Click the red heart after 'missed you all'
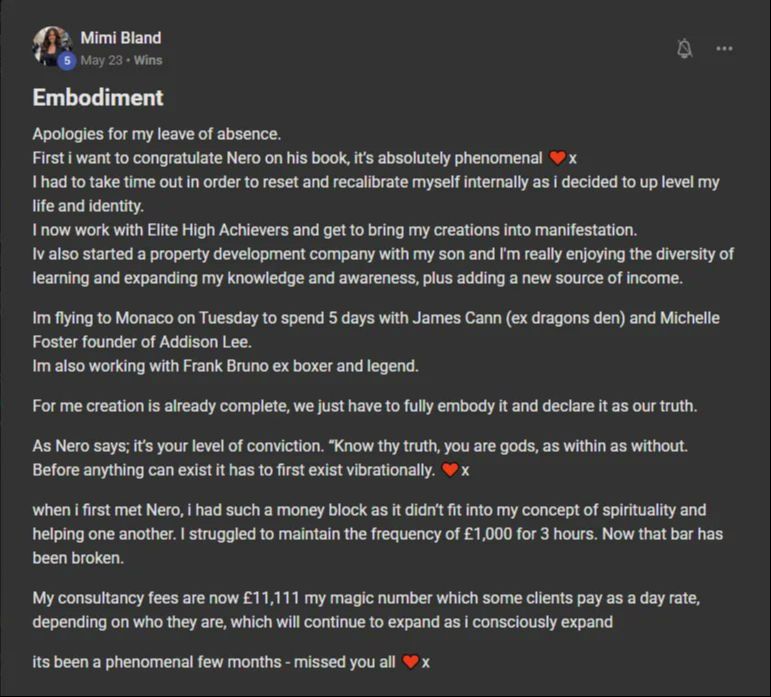 [x=410, y=662]
